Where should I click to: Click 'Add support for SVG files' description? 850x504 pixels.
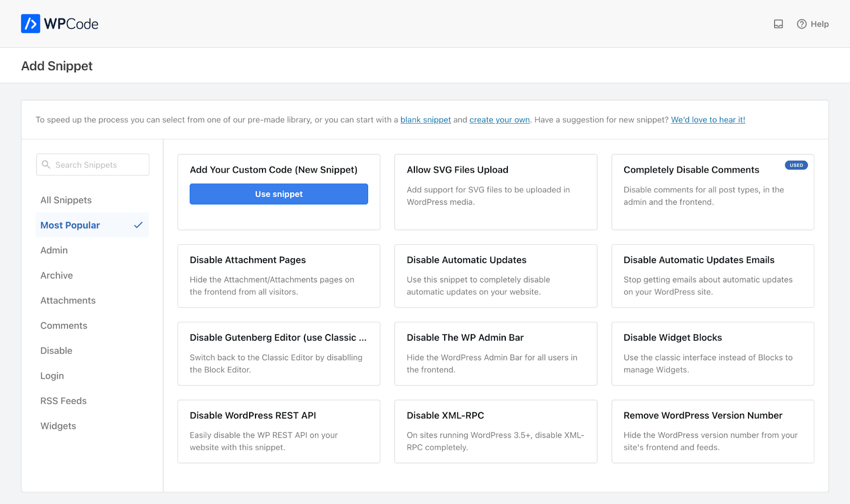[x=488, y=196]
